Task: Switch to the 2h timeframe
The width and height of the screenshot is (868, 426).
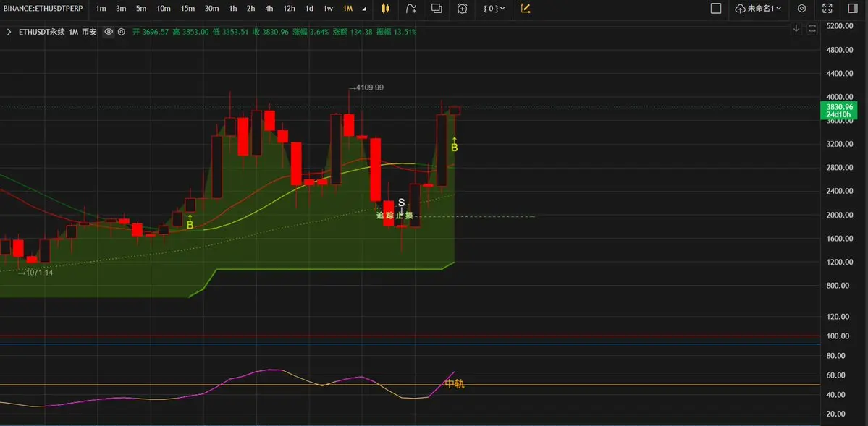Action: click(250, 8)
